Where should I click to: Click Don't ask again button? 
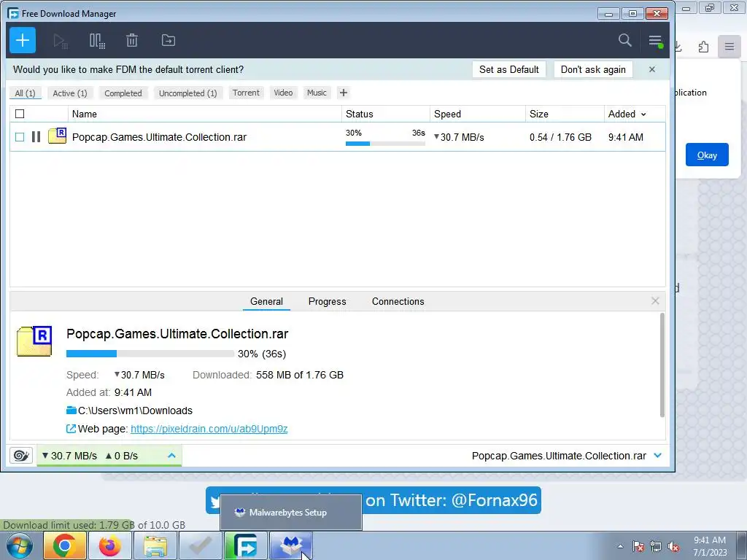click(x=593, y=69)
